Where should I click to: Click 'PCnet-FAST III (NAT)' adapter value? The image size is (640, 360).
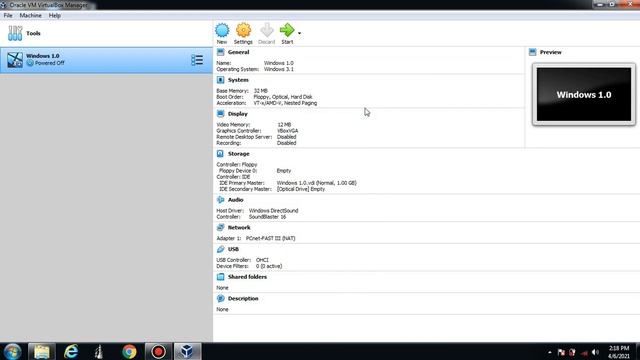click(x=270, y=238)
